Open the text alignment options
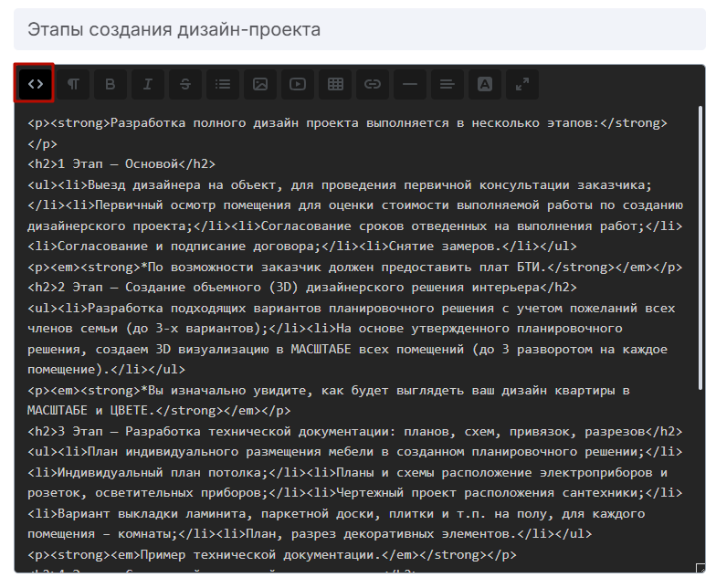This screenshot has width=716, height=588. click(447, 84)
